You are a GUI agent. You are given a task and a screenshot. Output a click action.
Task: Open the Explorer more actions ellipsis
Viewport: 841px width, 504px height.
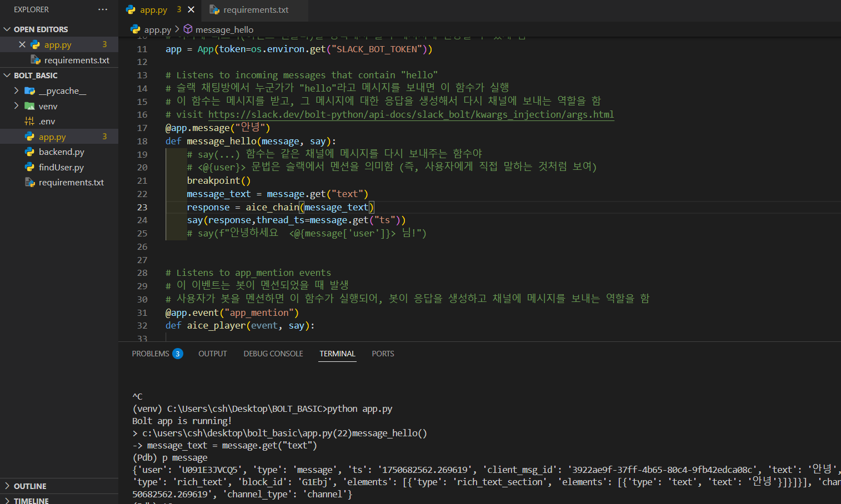pyautogui.click(x=103, y=9)
